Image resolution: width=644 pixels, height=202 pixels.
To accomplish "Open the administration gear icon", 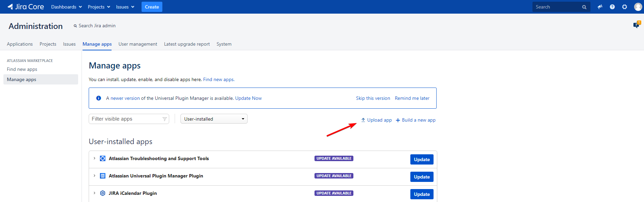I will [625, 7].
